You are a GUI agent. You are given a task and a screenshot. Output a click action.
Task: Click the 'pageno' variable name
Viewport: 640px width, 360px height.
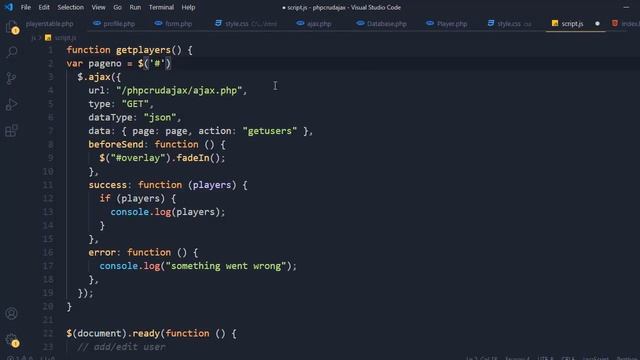[105, 64]
